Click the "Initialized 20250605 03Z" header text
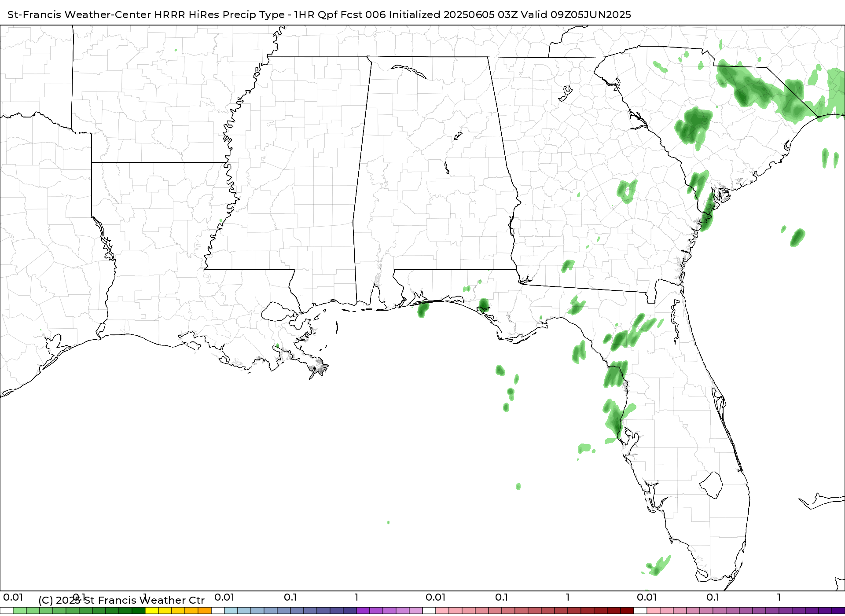 click(453, 15)
